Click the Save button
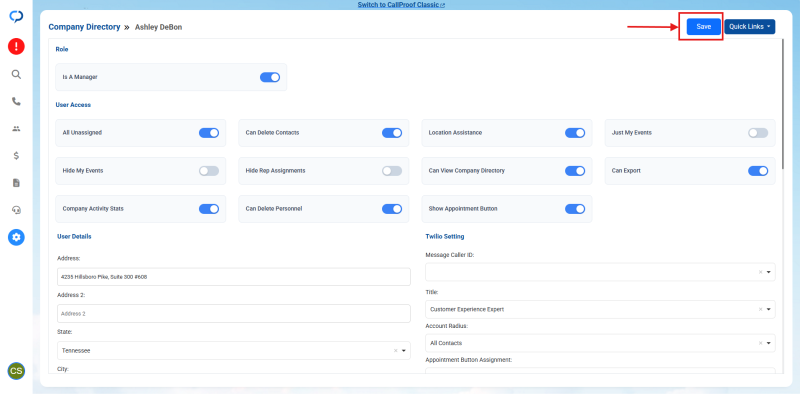This screenshot has height=394, width=800. point(703,27)
